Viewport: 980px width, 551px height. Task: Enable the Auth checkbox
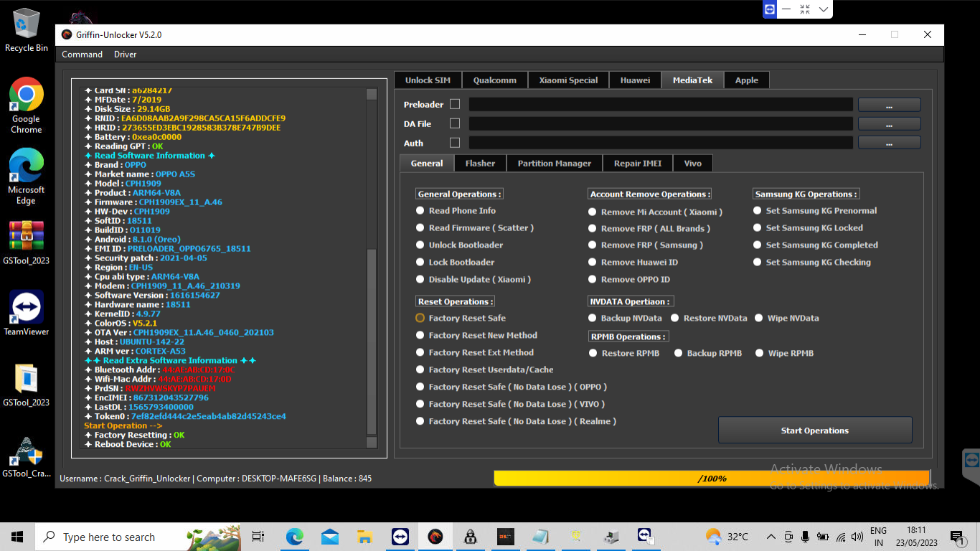tap(455, 143)
